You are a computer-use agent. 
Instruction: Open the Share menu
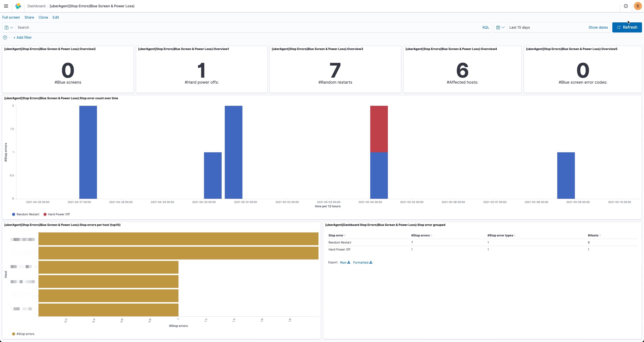[x=29, y=17]
